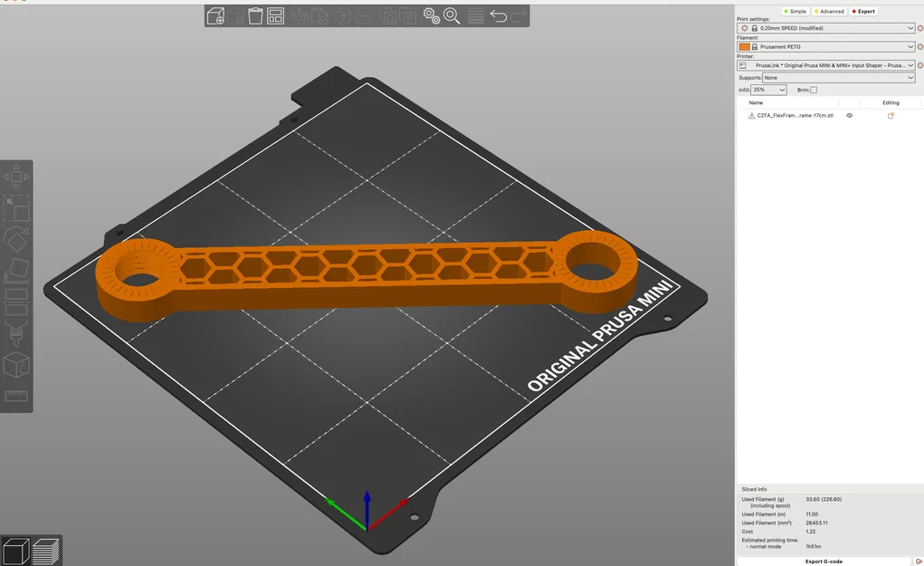Add an instance with the plus icon
The image size is (924, 566).
pyautogui.click(x=344, y=16)
